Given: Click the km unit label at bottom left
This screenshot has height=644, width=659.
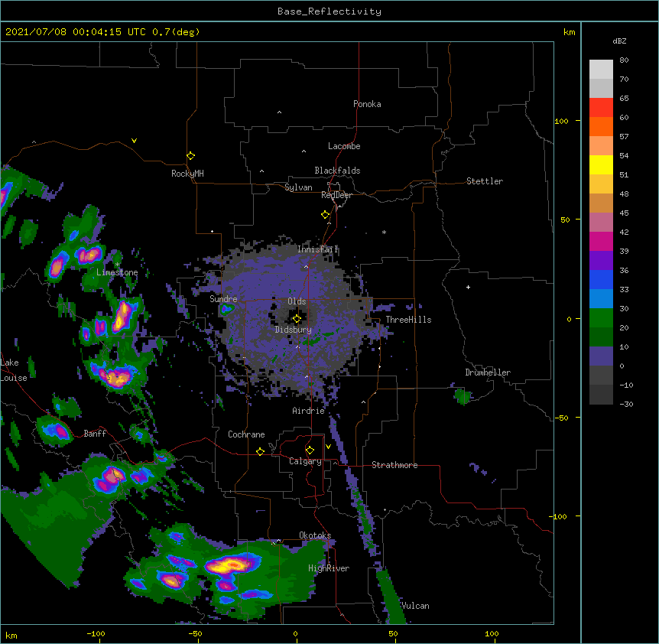Looking at the screenshot, I should click(11, 635).
